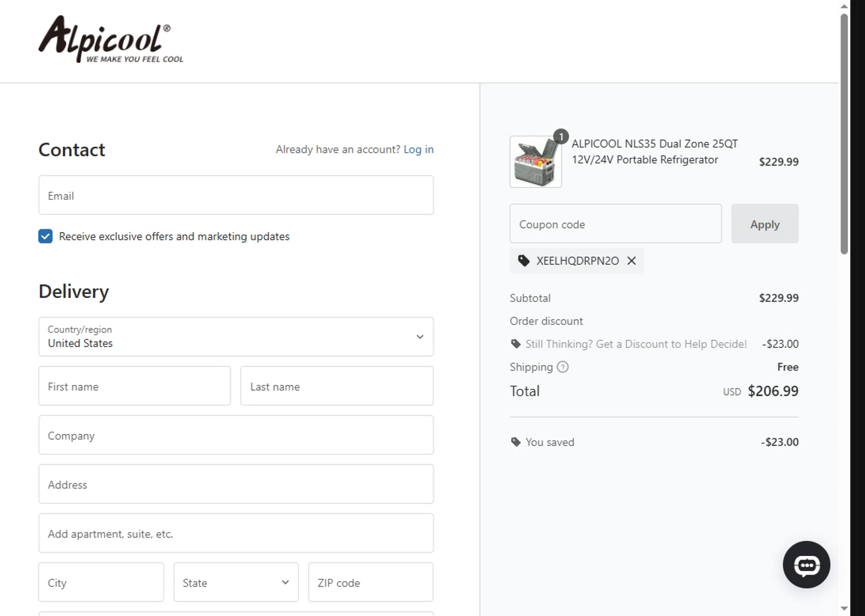Viewport: 865px width, 616px height.
Task: Click the Alpicool logo
Action: pos(111,39)
